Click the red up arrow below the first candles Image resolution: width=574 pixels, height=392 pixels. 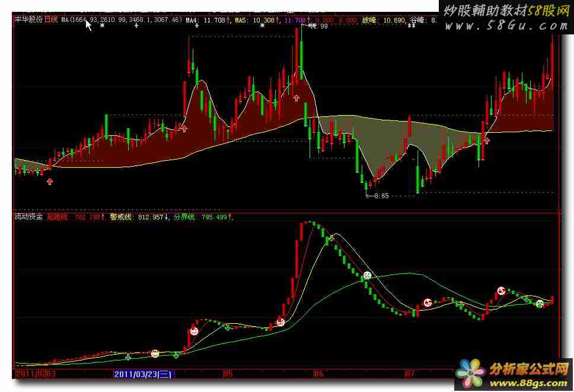tap(50, 181)
